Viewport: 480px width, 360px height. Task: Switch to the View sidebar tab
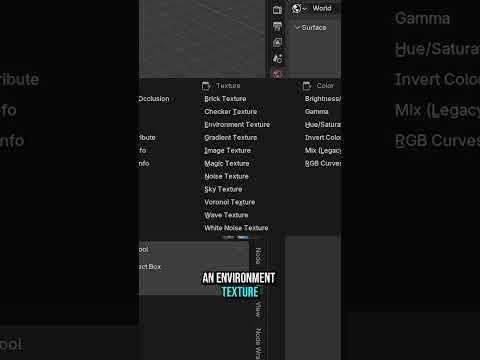tap(258, 310)
